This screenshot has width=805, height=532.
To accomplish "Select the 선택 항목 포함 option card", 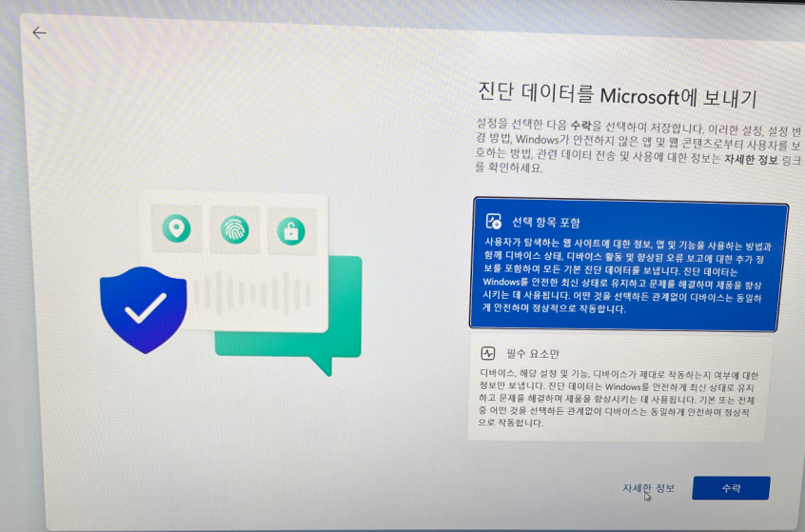I will click(628, 265).
